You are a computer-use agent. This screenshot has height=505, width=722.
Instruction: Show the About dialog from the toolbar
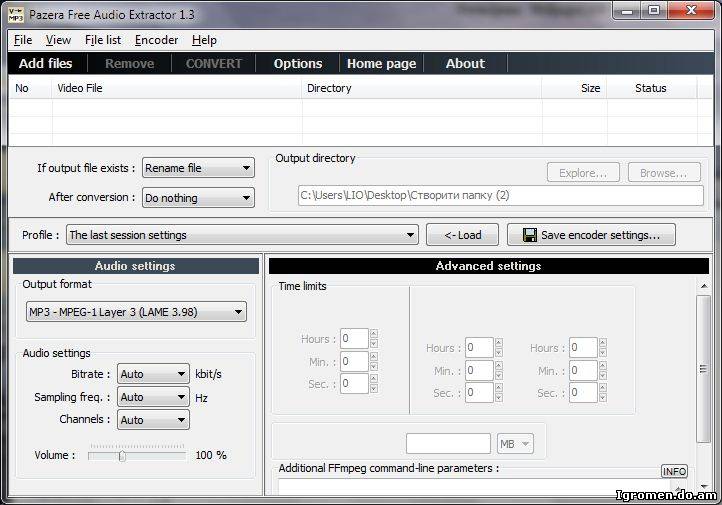(x=465, y=64)
